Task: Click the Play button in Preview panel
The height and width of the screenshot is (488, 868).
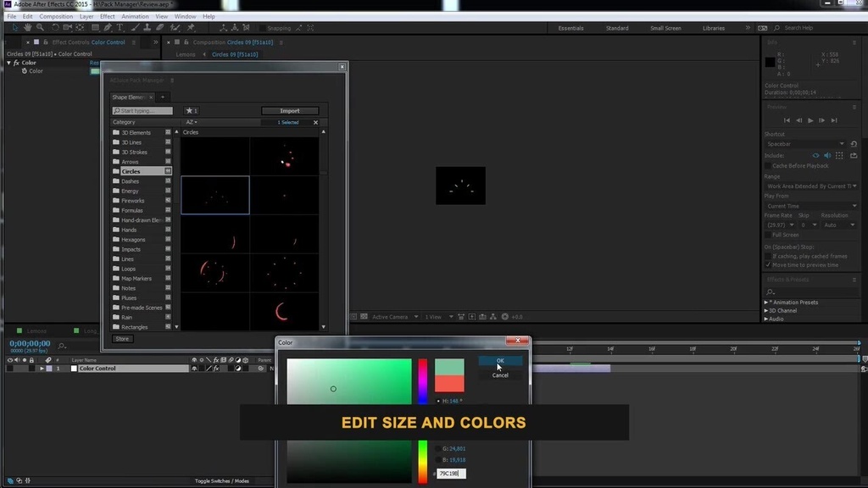Action: point(810,120)
